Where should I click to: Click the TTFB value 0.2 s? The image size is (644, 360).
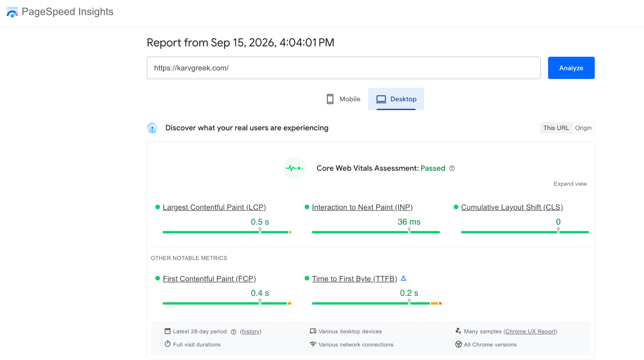tap(409, 293)
